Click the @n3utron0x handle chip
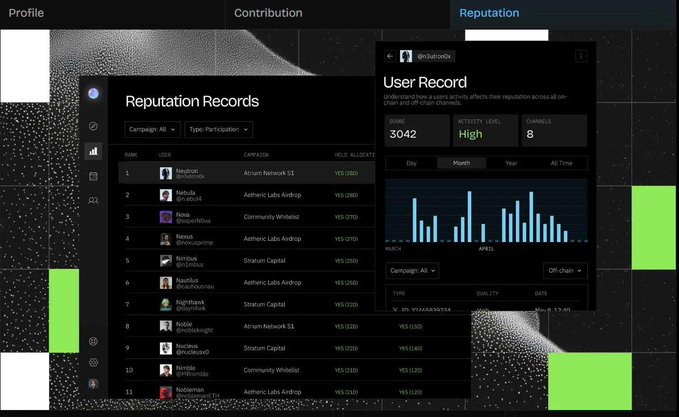Image resolution: width=679 pixels, height=417 pixels. [x=434, y=56]
